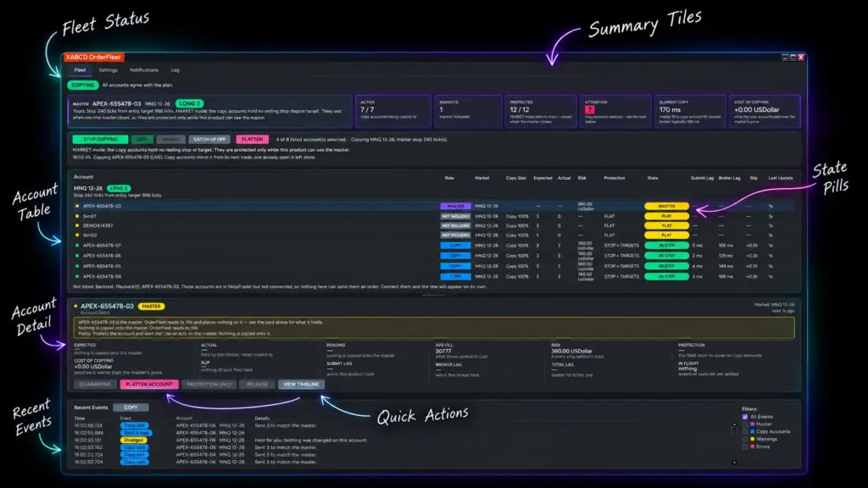This screenshot has height=488, width=868.
Task: Click the XABCD OrderFleet title label
Action: tap(93, 57)
